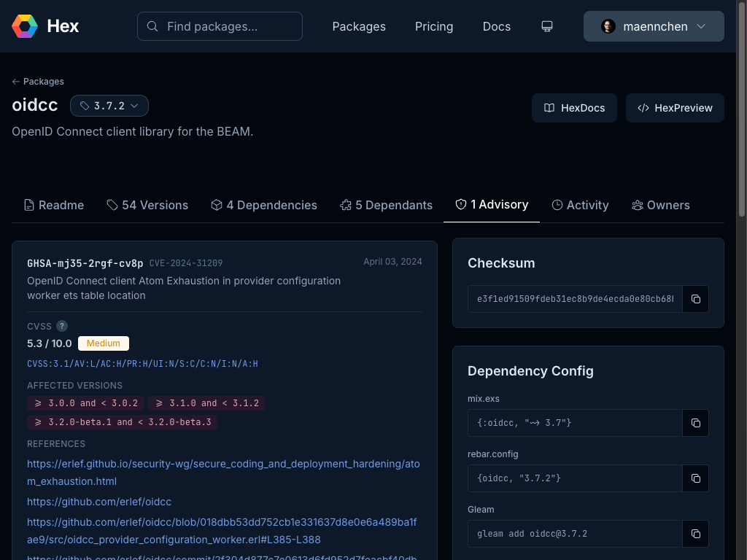
Task: Expand the maennchen account menu chevron
Action: 701,26
